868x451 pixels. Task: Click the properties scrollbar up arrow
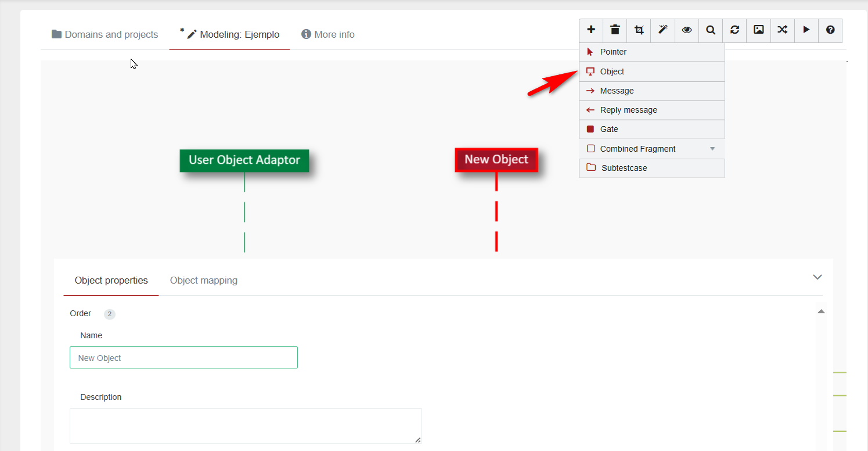pyautogui.click(x=821, y=312)
